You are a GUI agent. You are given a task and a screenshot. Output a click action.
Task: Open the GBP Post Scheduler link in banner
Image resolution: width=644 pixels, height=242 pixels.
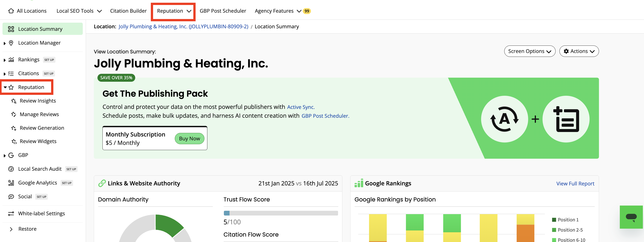[x=325, y=116]
